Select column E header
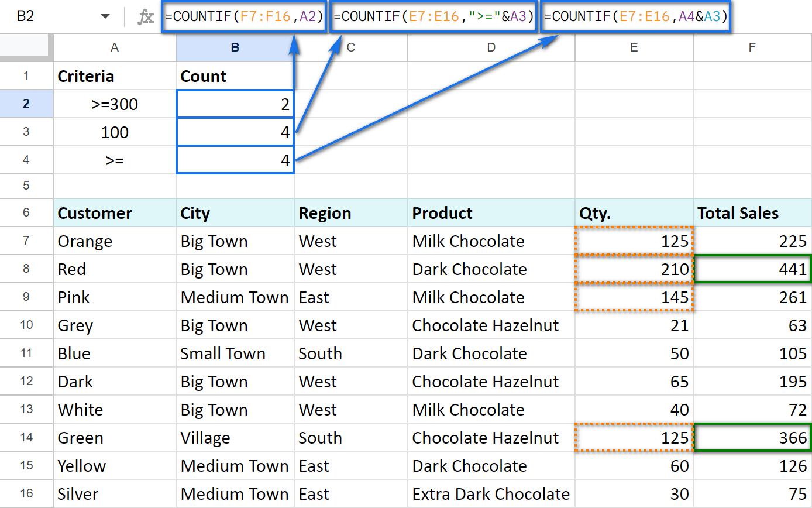The image size is (812, 508). point(634,47)
